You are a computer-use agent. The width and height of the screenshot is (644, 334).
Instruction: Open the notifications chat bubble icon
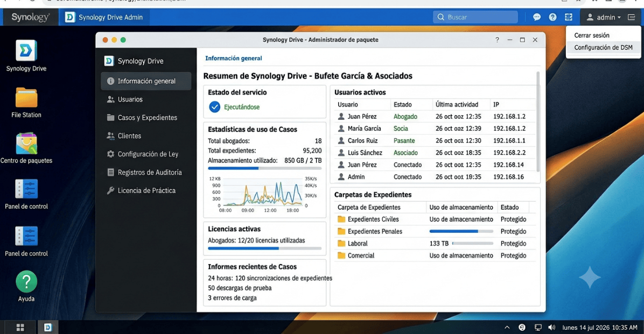[x=537, y=17]
